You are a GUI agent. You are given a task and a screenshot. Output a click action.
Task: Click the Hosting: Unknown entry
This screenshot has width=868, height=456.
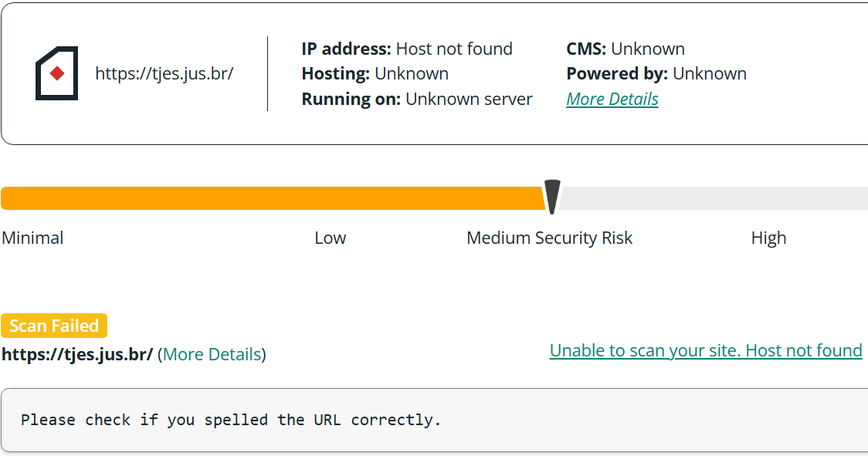tap(375, 73)
